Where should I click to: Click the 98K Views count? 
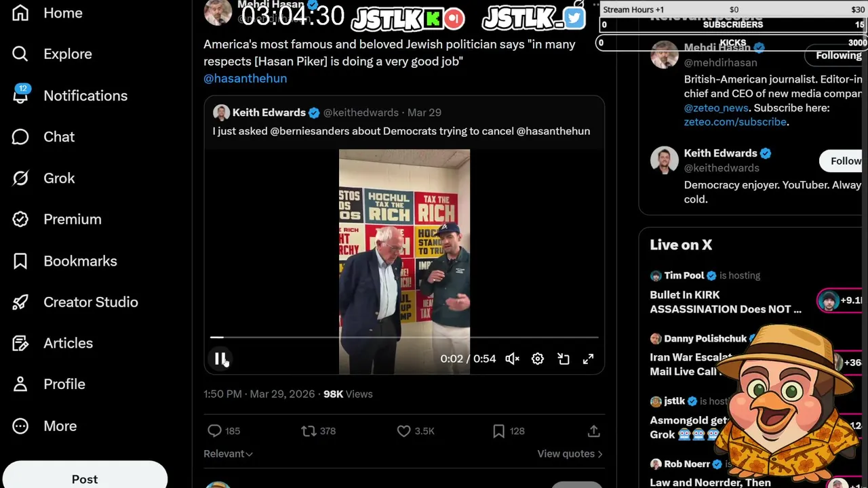[x=348, y=394]
